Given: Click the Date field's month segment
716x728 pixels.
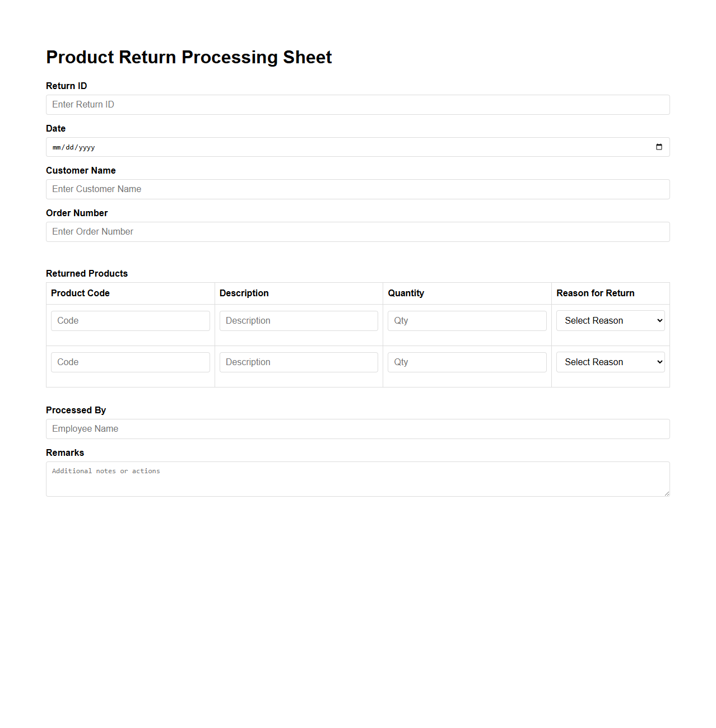Looking at the screenshot, I should pos(57,147).
